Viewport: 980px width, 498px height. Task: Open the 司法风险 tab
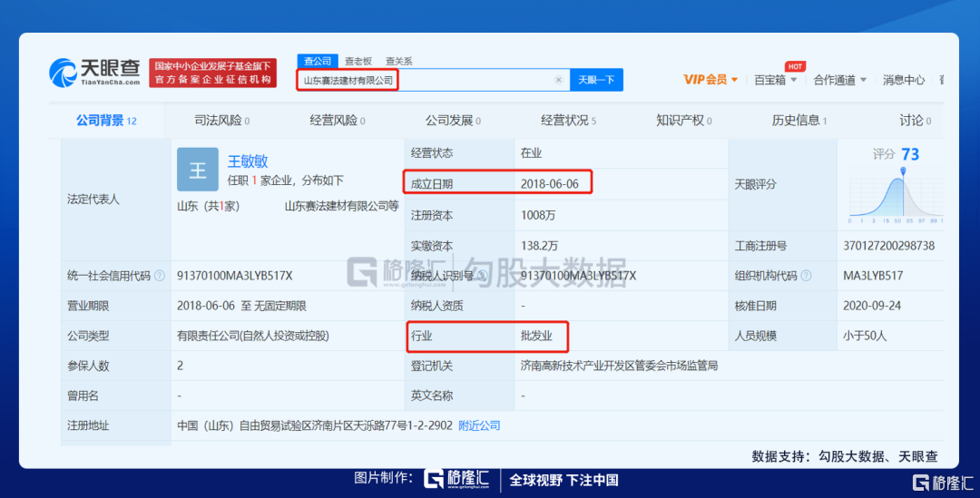222,121
